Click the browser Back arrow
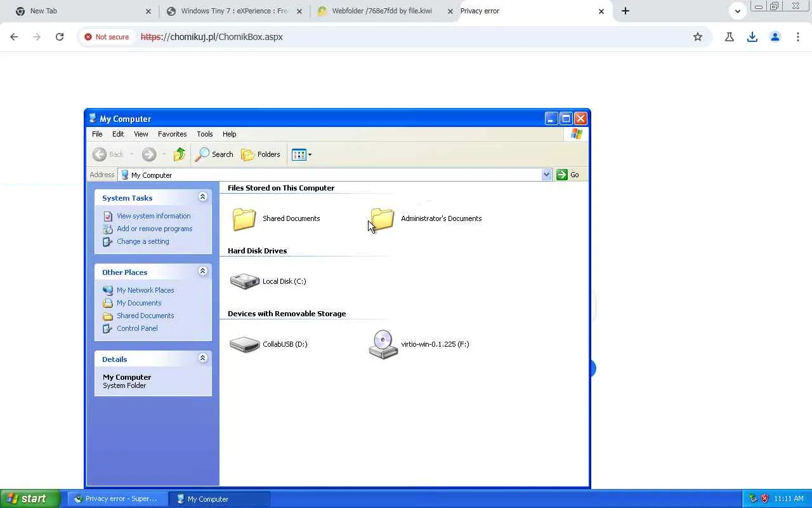The height and width of the screenshot is (508, 812). (x=14, y=37)
